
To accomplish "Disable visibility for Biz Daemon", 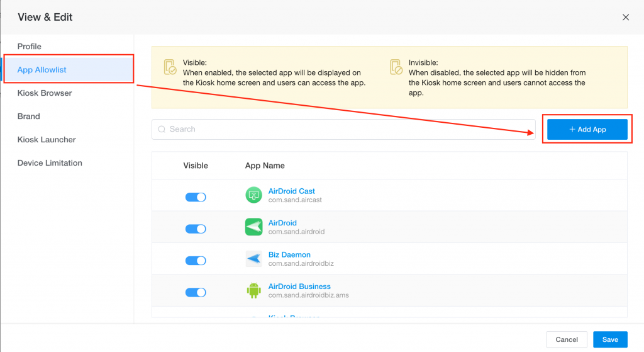I will 196,260.
